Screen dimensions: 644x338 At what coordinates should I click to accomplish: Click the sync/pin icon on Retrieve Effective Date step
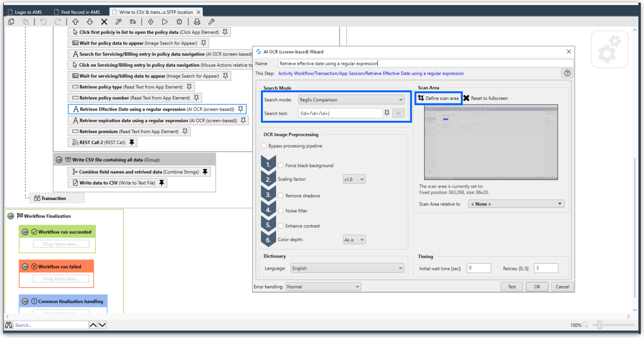pos(240,109)
